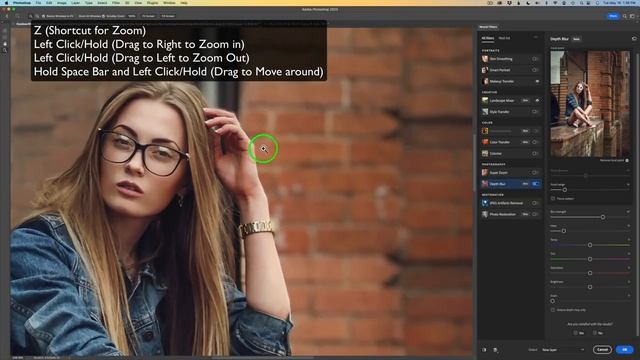Click the Grain slider handle
This screenshot has width=640, height=360.
[553, 301]
